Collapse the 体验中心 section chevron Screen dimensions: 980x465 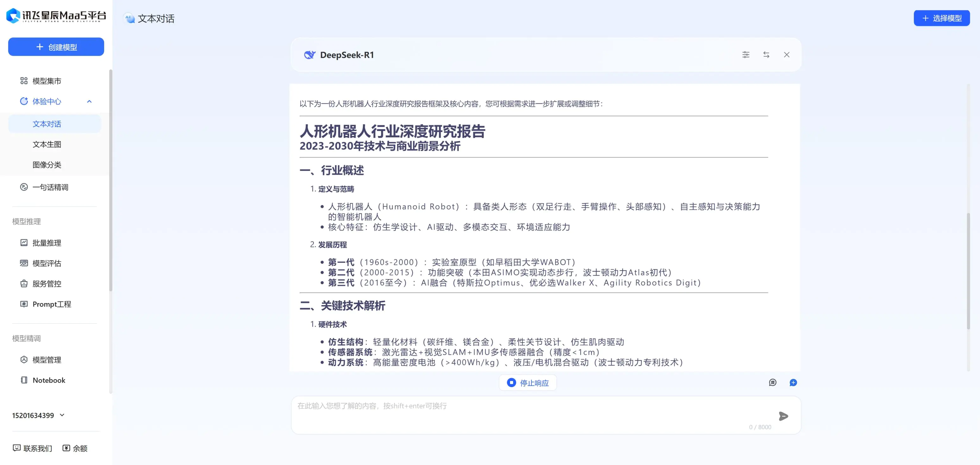89,101
